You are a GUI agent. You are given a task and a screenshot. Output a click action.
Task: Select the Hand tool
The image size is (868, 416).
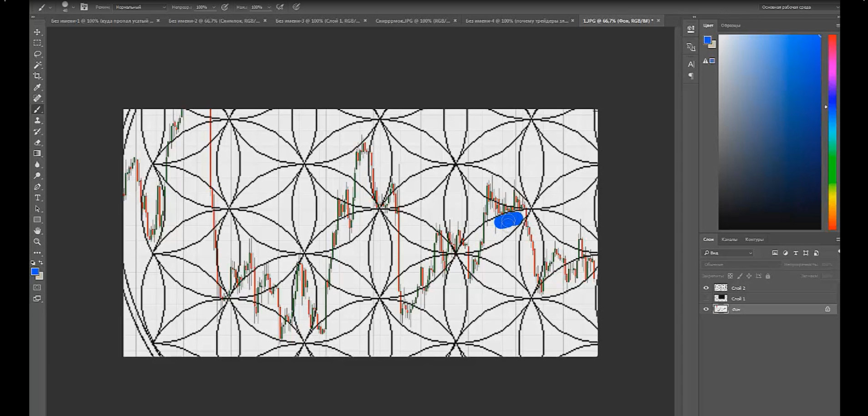(37, 231)
